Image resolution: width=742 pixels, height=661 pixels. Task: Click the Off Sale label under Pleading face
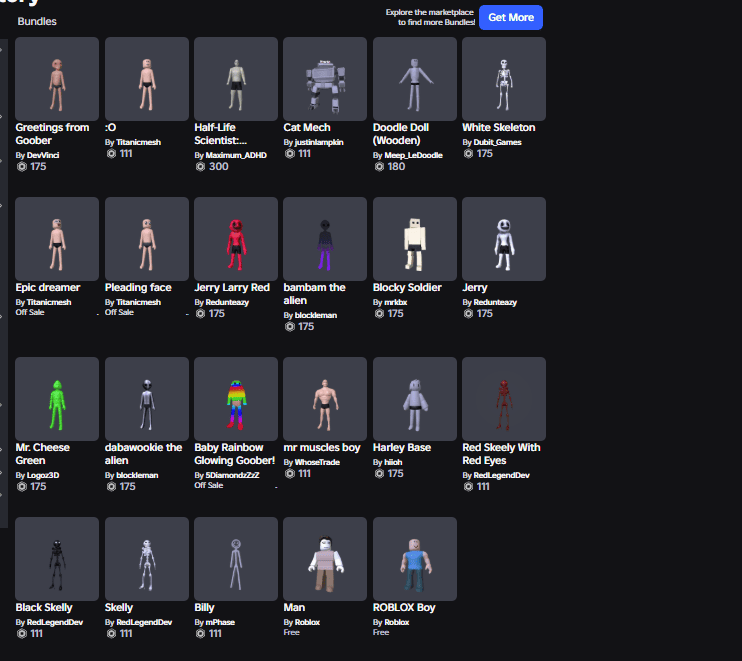tap(119, 312)
